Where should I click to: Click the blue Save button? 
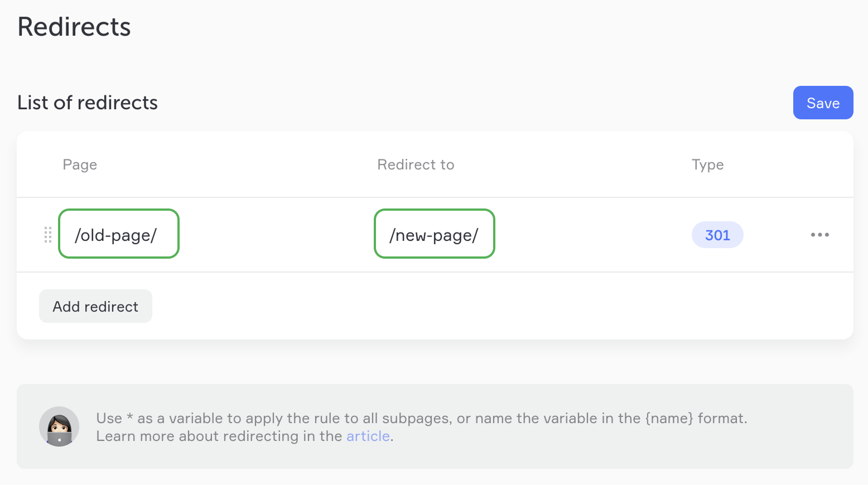point(823,103)
